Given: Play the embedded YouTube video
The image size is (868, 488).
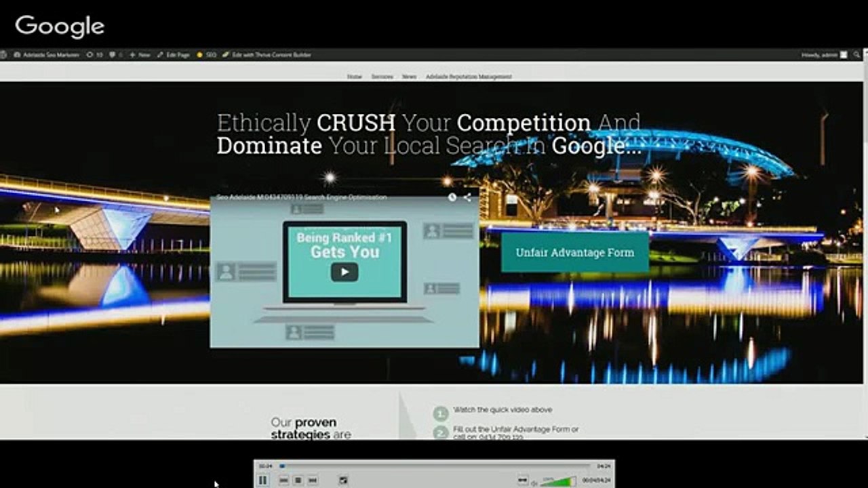Looking at the screenshot, I should pyautogui.click(x=344, y=272).
